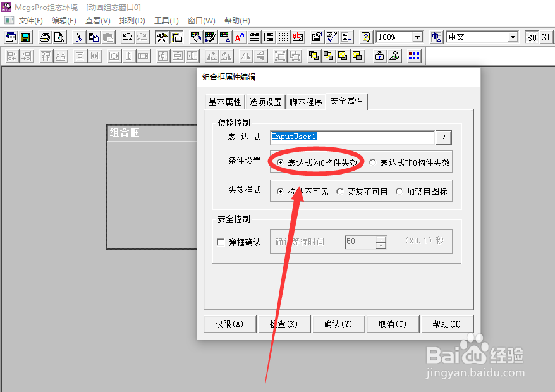Switch to the 脚本程序 tab
Viewport: 555px width, 392px height.
(305, 102)
